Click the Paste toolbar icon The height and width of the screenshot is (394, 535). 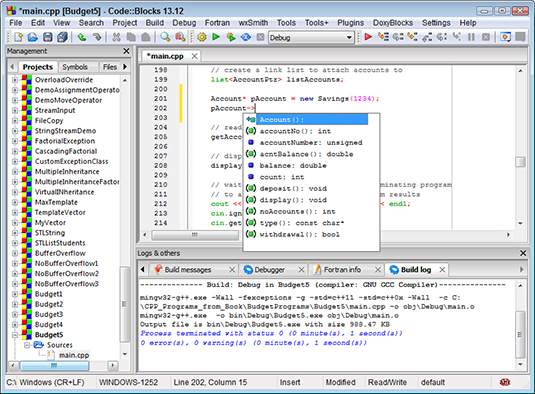pos(146,37)
